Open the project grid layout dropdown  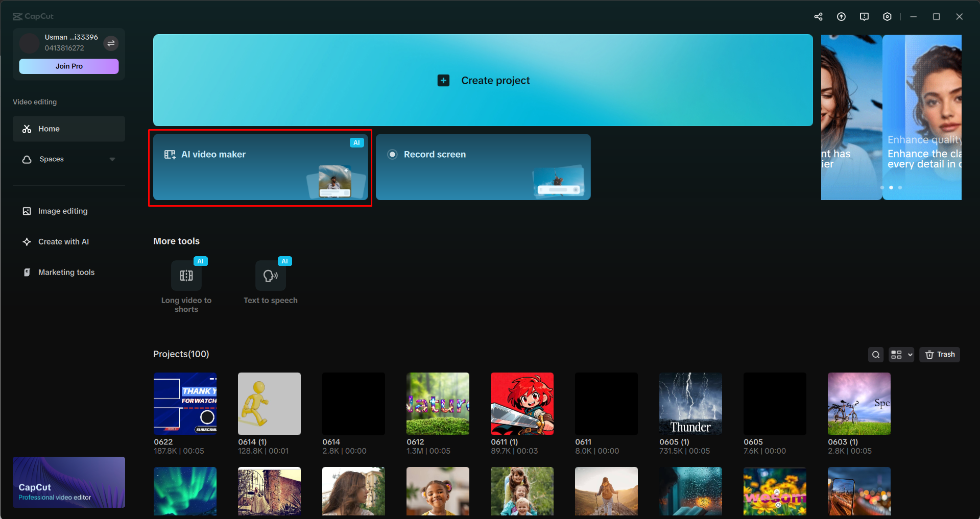click(x=901, y=354)
